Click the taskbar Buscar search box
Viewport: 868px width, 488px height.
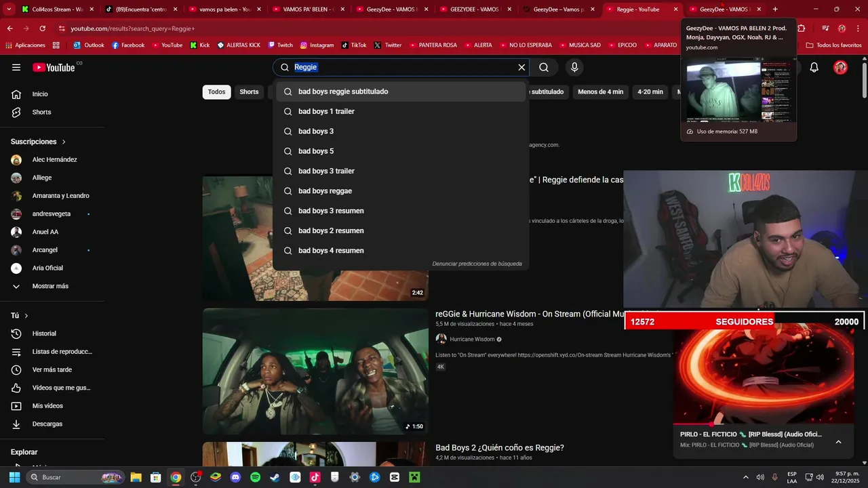click(76, 477)
